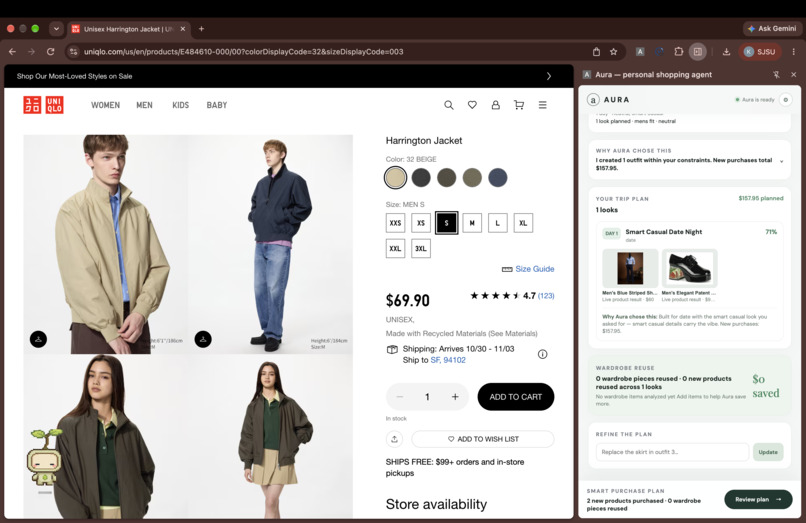
Task: Open the Uniqlo search icon
Action: click(449, 105)
